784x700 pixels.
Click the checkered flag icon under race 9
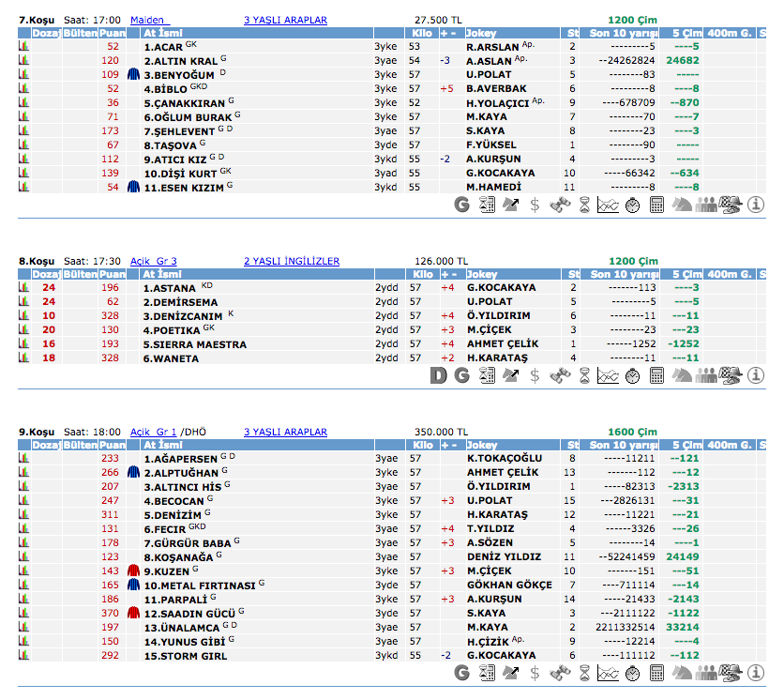click(731, 672)
